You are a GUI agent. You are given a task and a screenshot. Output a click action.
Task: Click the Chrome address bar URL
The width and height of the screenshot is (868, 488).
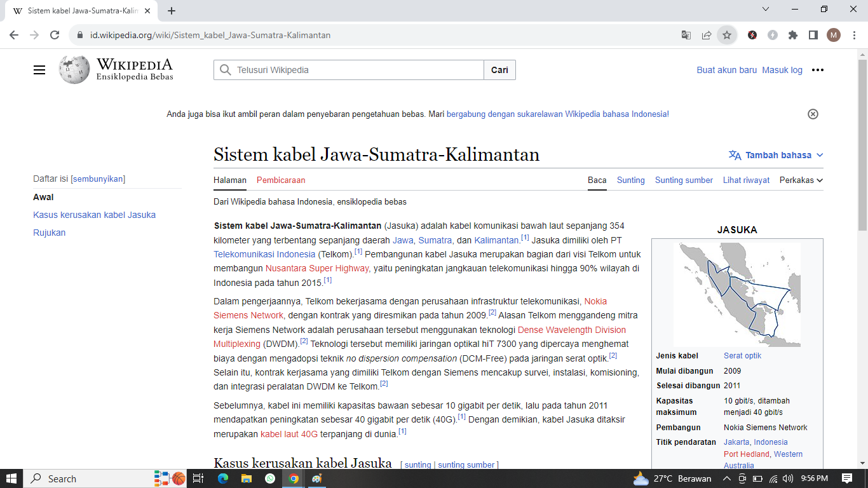click(210, 35)
